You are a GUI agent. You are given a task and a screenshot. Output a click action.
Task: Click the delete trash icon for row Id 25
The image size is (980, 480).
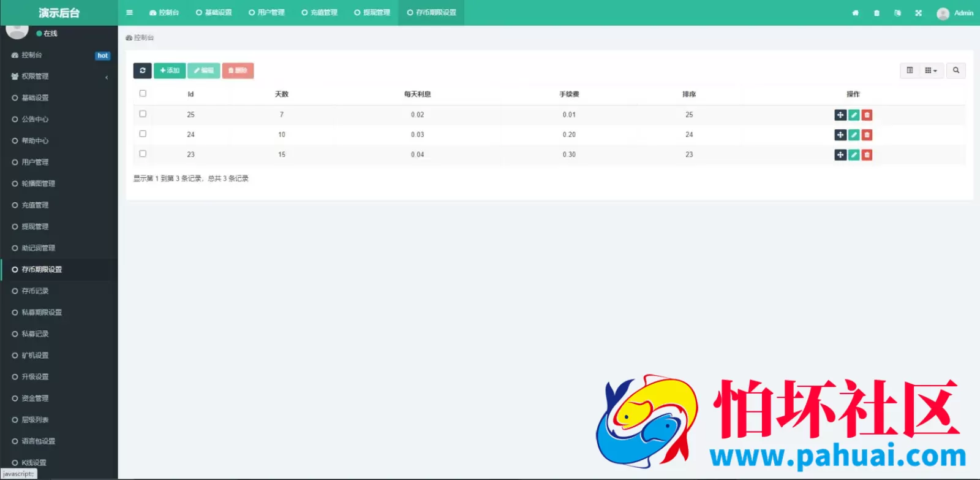(x=867, y=115)
